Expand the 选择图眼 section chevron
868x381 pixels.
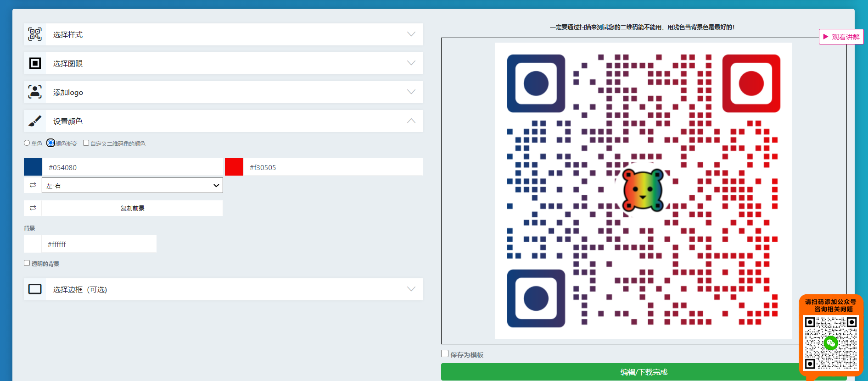[411, 63]
